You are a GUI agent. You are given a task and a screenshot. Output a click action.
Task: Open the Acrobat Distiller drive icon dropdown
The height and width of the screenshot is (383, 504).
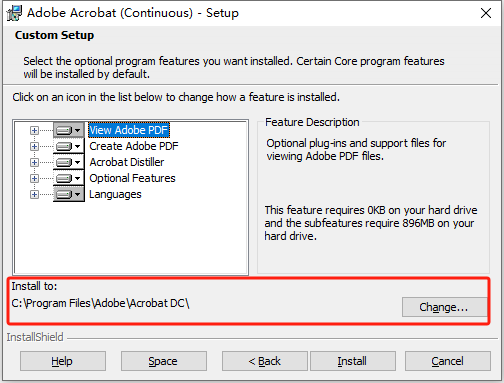69,162
